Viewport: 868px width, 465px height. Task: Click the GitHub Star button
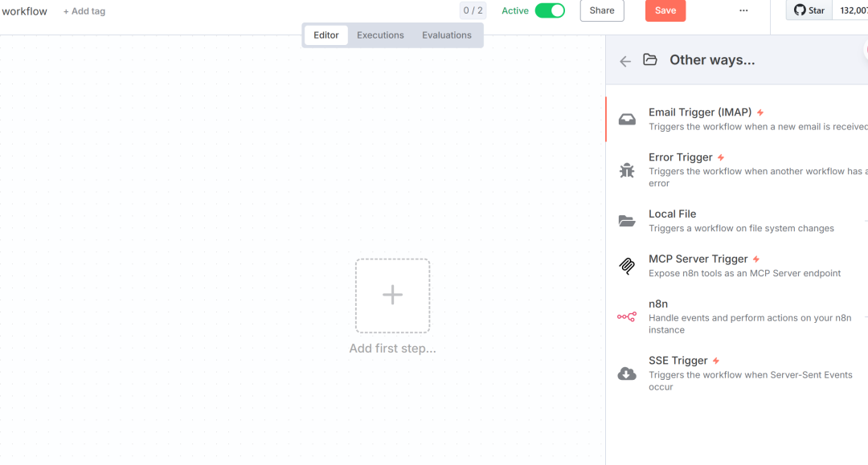tap(809, 10)
